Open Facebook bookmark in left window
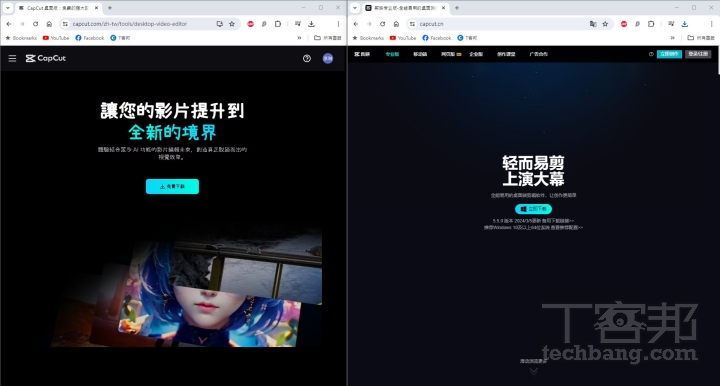Screen dimensions: 720x386 click(x=90, y=38)
